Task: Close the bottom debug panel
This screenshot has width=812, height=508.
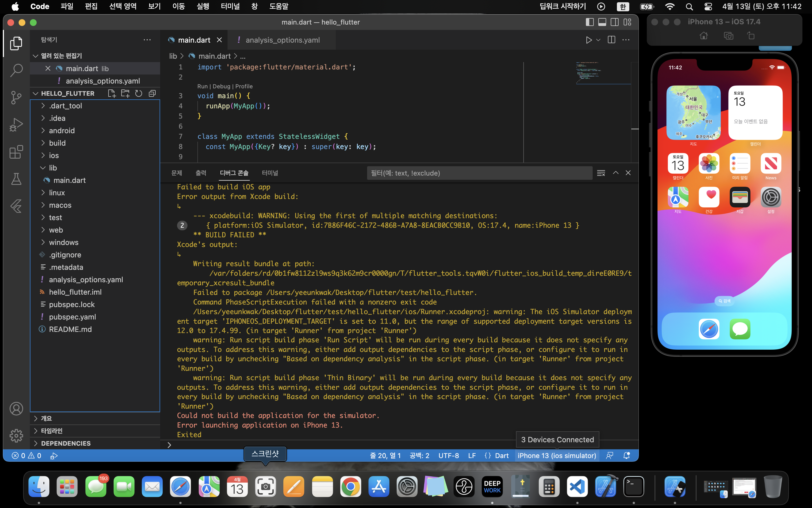Action: [x=628, y=173]
